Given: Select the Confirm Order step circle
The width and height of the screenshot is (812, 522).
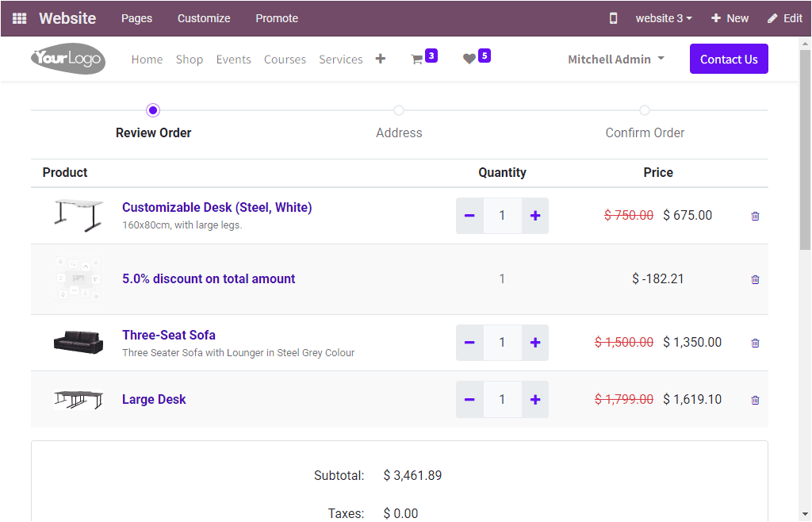Looking at the screenshot, I should (x=645, y=110).
